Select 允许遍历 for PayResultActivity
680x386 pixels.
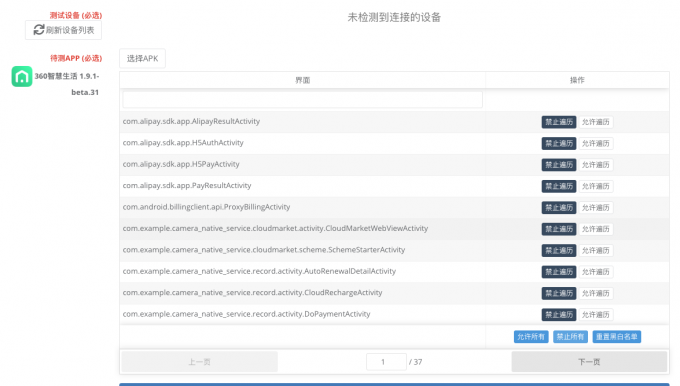click(595, 186)
